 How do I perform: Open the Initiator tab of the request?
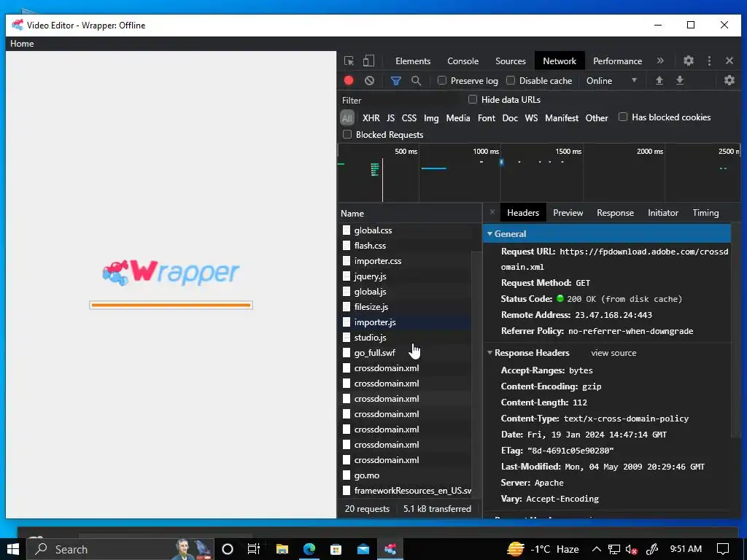662,213
